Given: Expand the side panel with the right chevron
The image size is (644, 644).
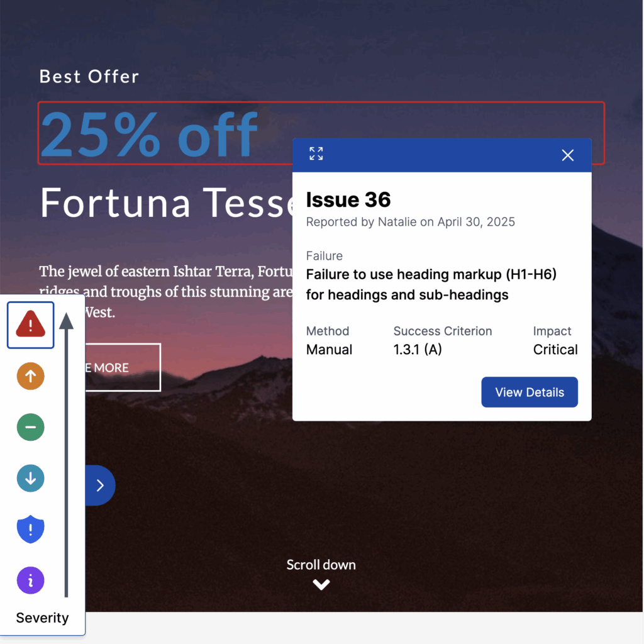Looking at the screenshot, I should coord(100,486).
